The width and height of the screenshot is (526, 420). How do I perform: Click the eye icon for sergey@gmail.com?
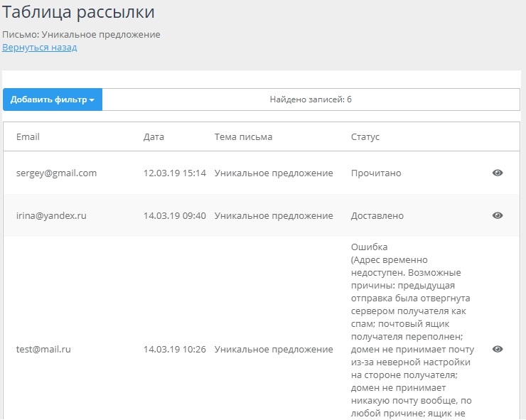(x=498, y=173)
